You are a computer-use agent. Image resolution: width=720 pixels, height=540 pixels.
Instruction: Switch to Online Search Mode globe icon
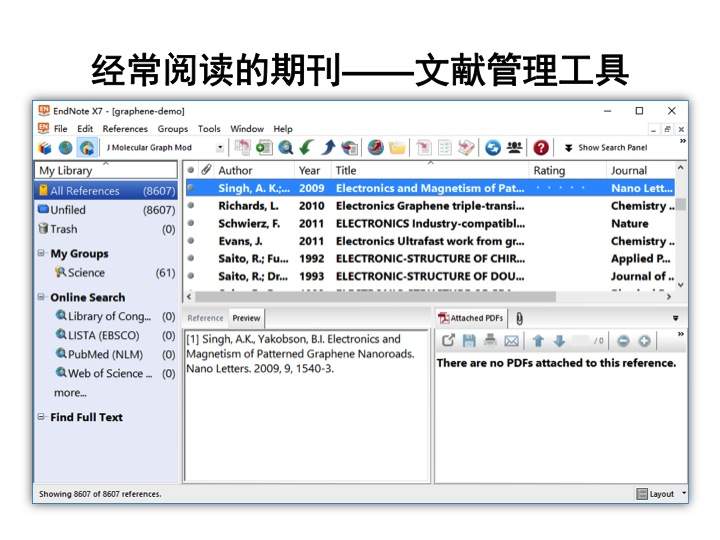65,148
